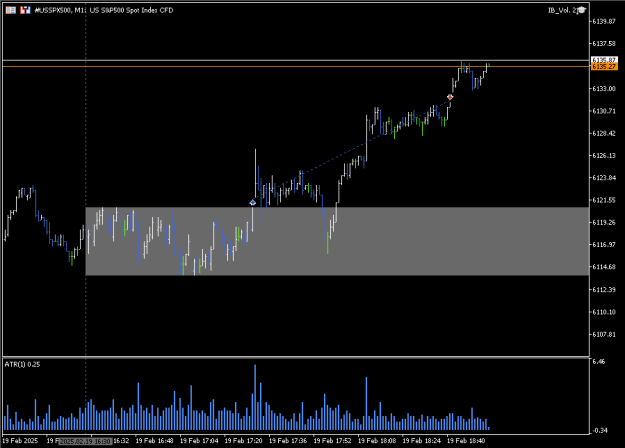
Task: Click the IB_Vol expert advisor name
Action: tap(562, 10)
